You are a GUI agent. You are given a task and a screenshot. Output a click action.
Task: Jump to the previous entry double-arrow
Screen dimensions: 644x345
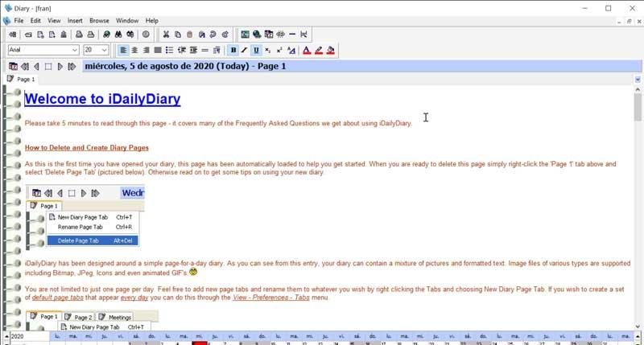(25, 67)
